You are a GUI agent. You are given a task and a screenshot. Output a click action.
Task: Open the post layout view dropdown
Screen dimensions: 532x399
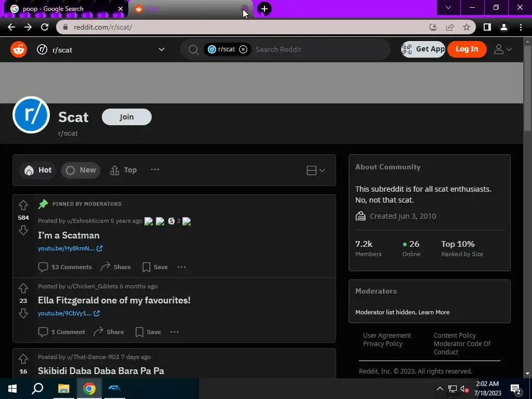click(x=315, y=170)
